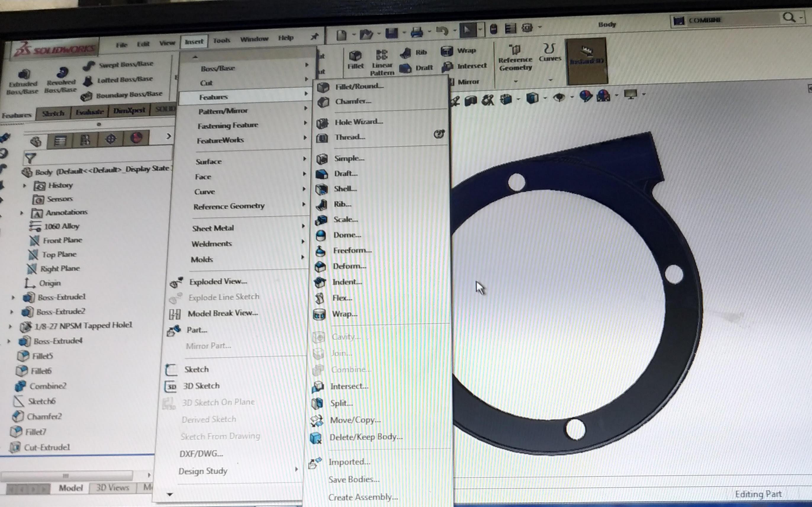Click Delete/Keep Body... menu entry
Viewport: 812px width, 507px height.
click(x=366, y=437)
